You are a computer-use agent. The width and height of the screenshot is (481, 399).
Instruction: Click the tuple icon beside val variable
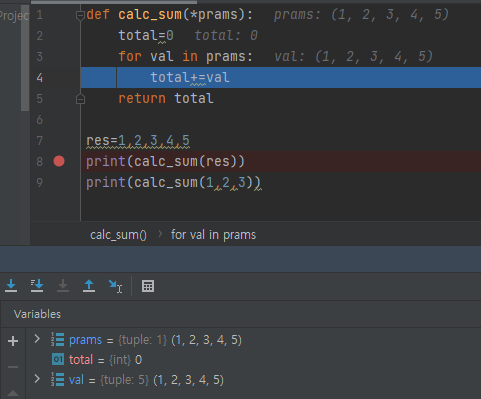pyautogui.click(x=58, y=379)
